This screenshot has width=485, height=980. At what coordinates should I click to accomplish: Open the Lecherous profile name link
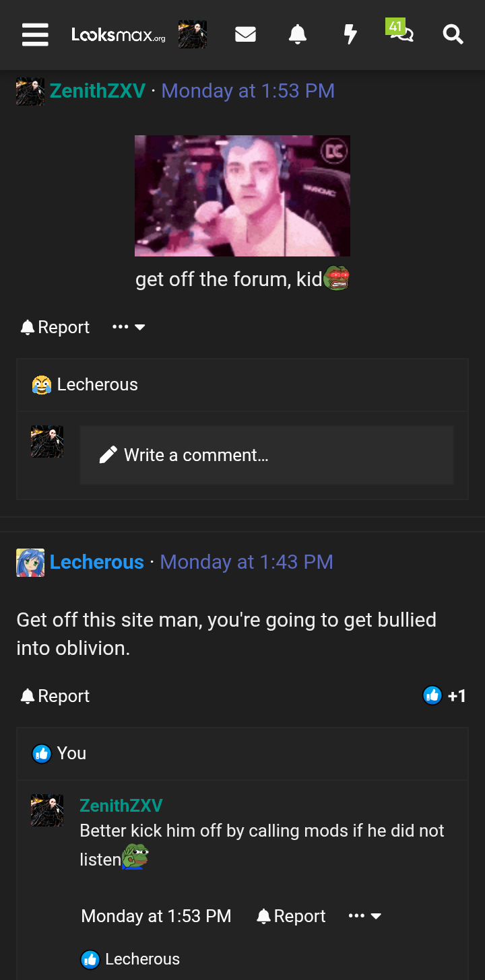tap(97, 562)
